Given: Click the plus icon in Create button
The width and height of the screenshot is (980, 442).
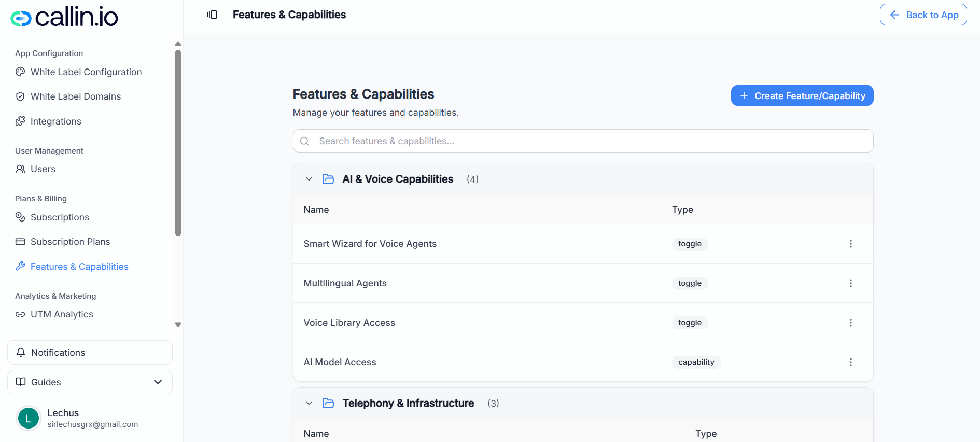Looking at the screenshot, I should click(x=744, y=95).
